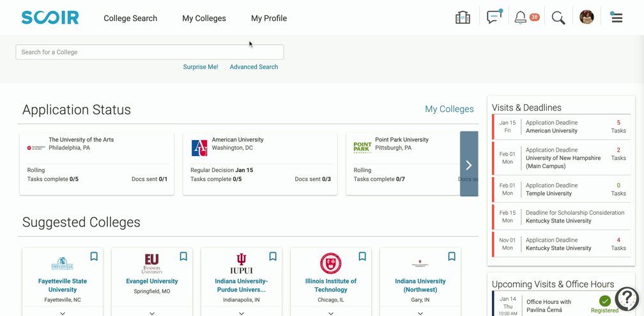644x316 pixels.
Task: Click the Search for a College field
Action: pyautogui.click(x=149, y=52)
